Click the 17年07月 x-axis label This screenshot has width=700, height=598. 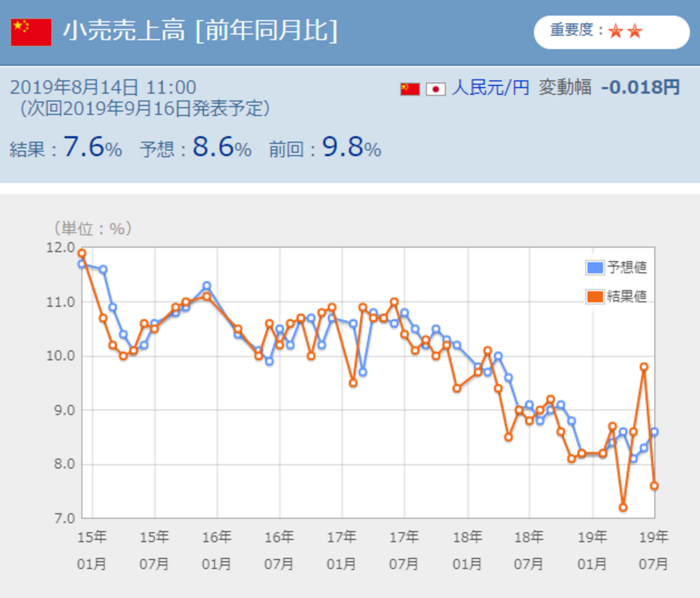click(404, 551)
